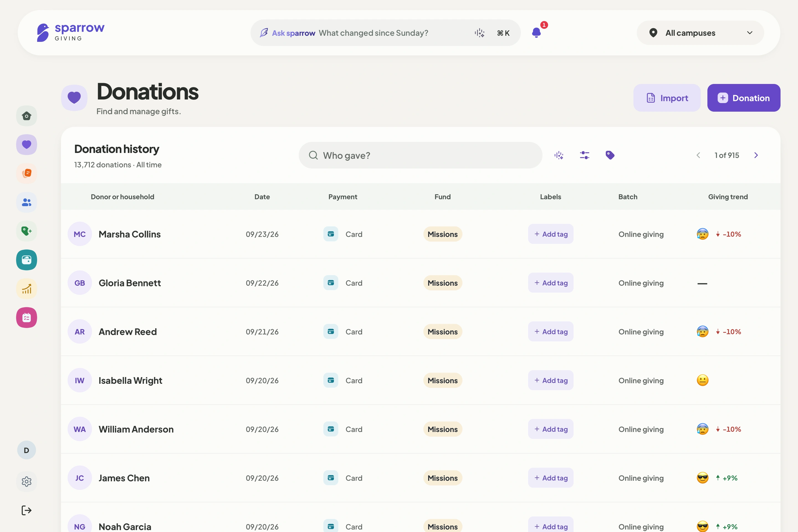Viewport: 798px width, 532px height.
Task: Click Online giving batch for James Chen
Action: coord(641,478)
